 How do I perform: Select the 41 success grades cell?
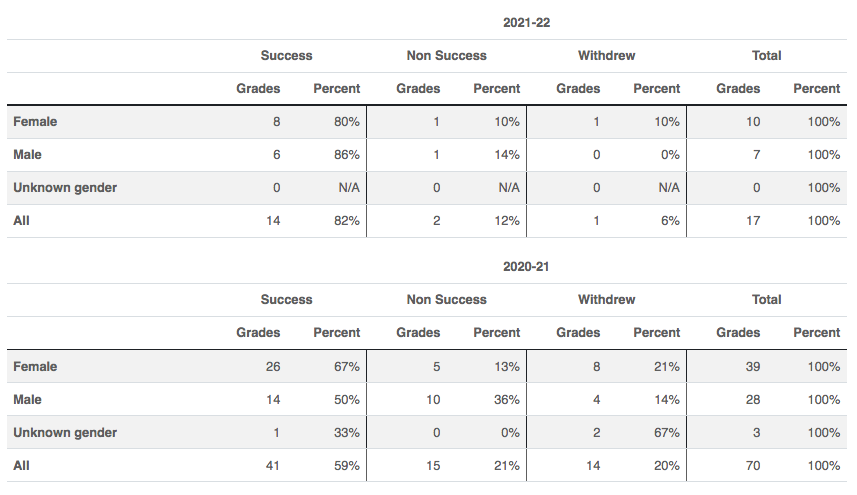(x=272, y=466)
